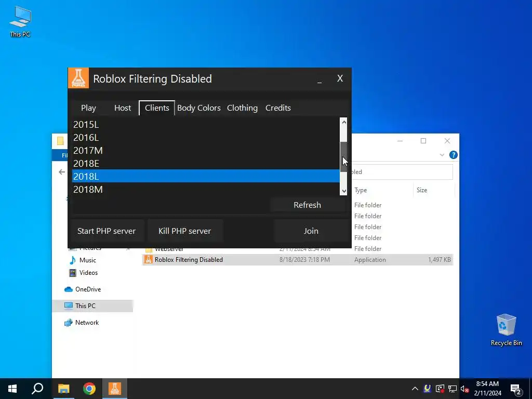Select the Roblox Filtering Disabled taskbar icon

point(115,389)
